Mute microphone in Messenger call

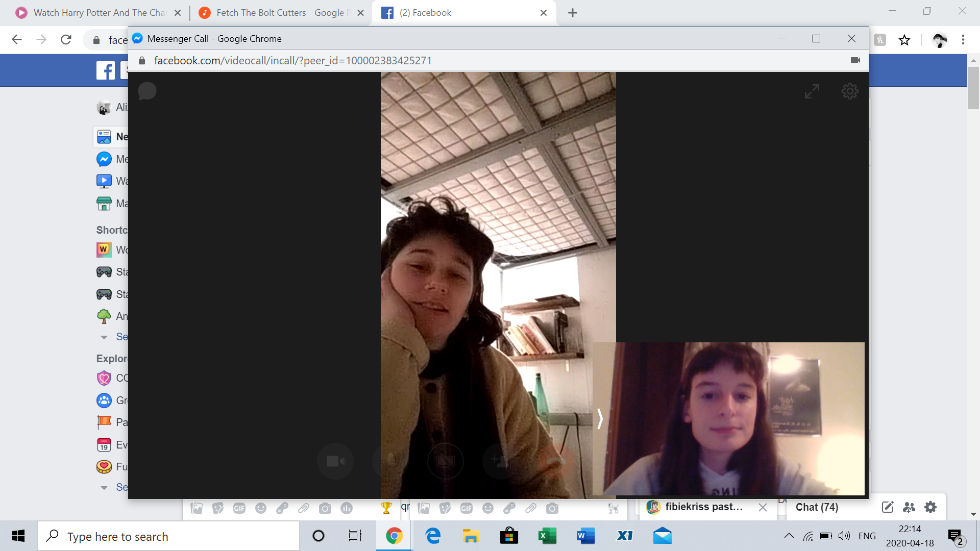(390, 461)
